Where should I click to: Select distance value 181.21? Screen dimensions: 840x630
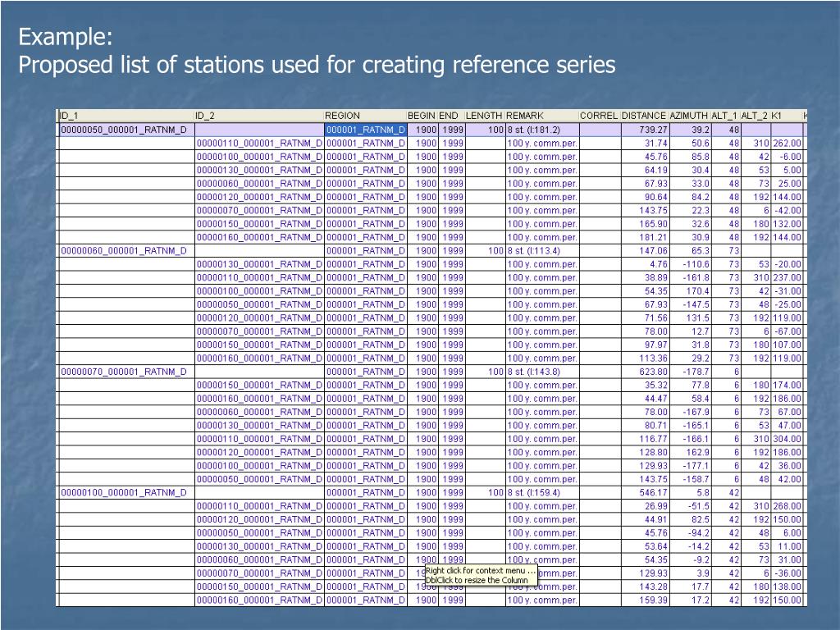pyautogui.click(x=645, y=237)
